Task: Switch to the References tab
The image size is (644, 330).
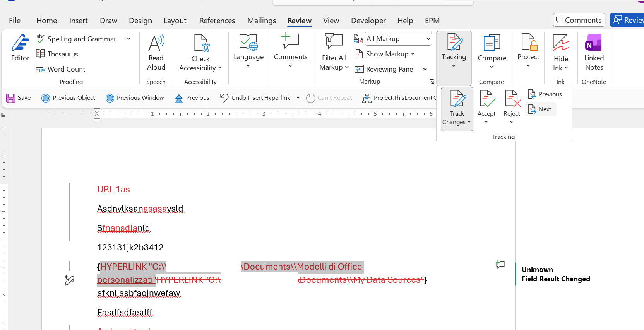Action: (217, 21)
